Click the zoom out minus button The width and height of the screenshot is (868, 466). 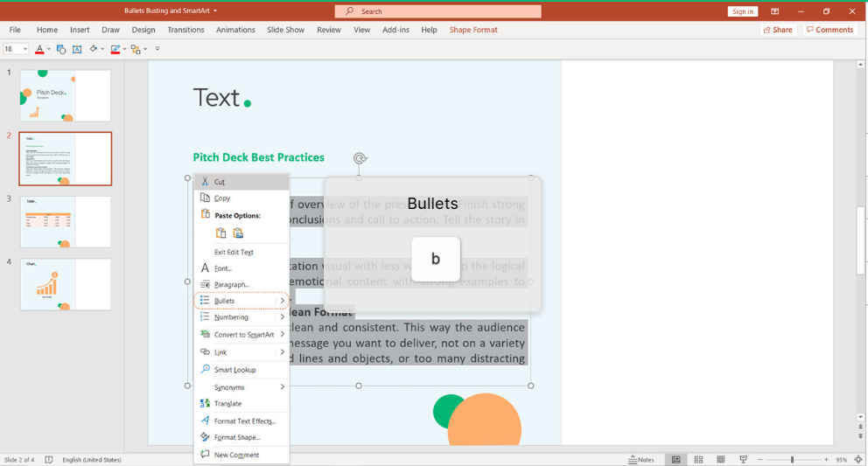point(760,460)
